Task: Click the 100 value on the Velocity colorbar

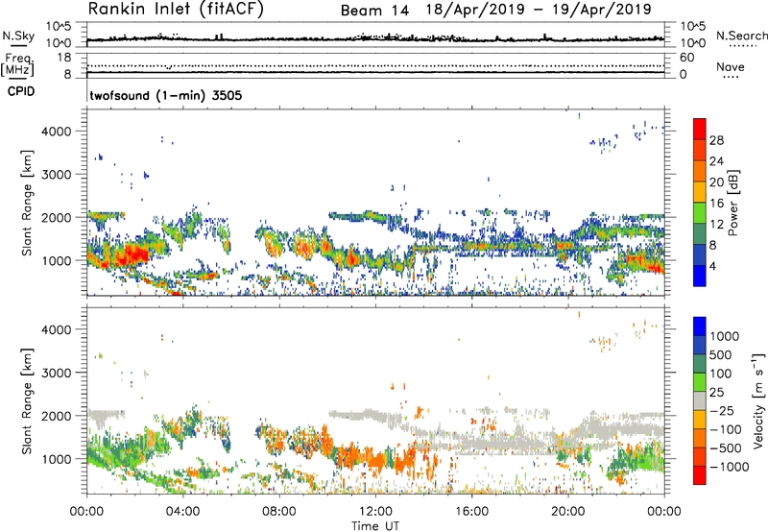Action: pyautogui.click(x=720, y=374)
